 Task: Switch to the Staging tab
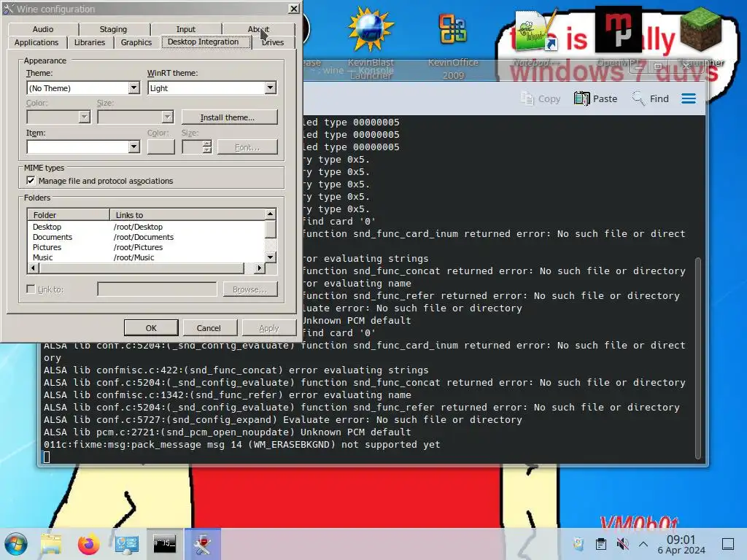click(113, 29)
